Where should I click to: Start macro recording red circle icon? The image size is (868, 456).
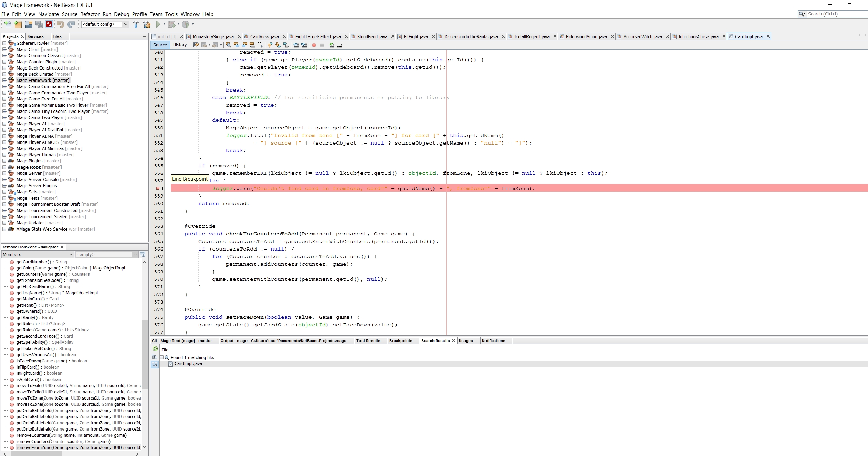[x=314, y=45]
